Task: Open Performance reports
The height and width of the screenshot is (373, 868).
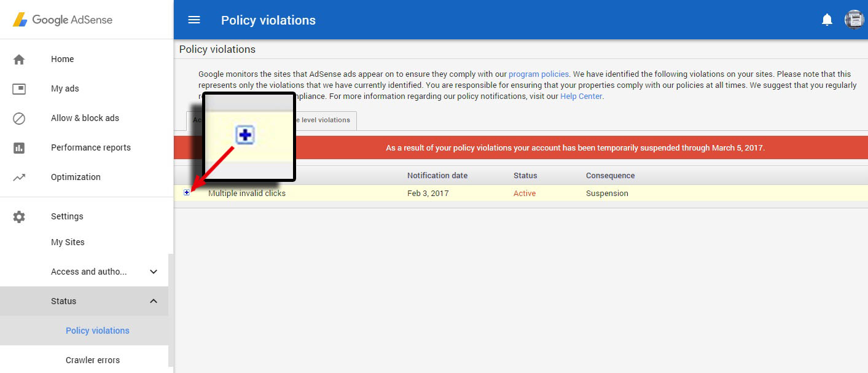Action: (x=90, y=147)
